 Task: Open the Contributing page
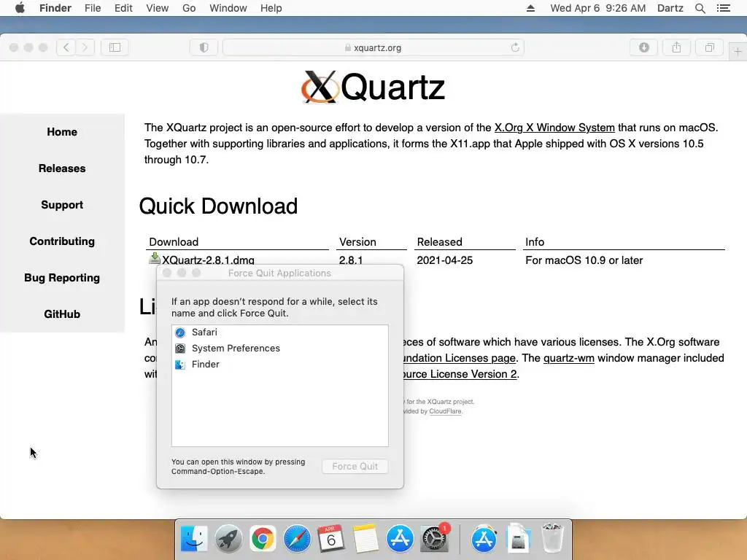(x=62, y=241)
